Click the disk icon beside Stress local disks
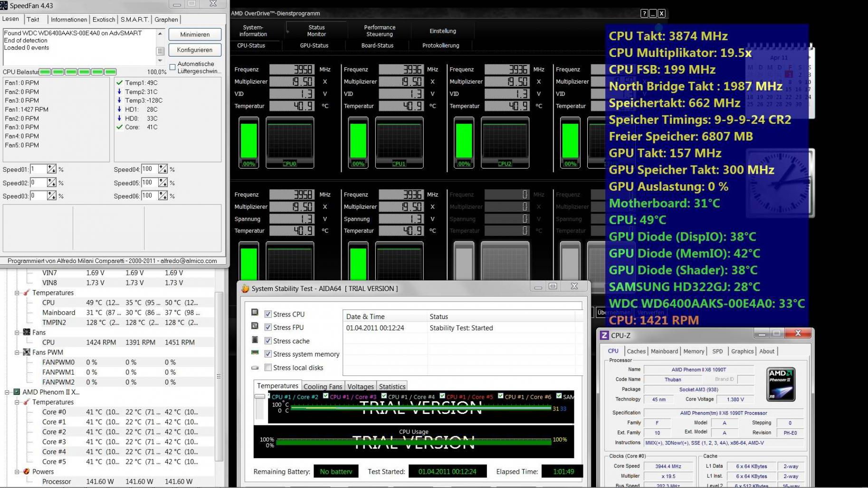This screenshot has height=488, width=868. point(255,367)
